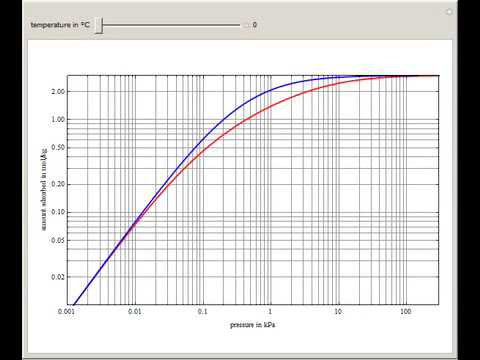Click the x-axis tick label '100'
The image size is (480, 360).
pos(406,311)
